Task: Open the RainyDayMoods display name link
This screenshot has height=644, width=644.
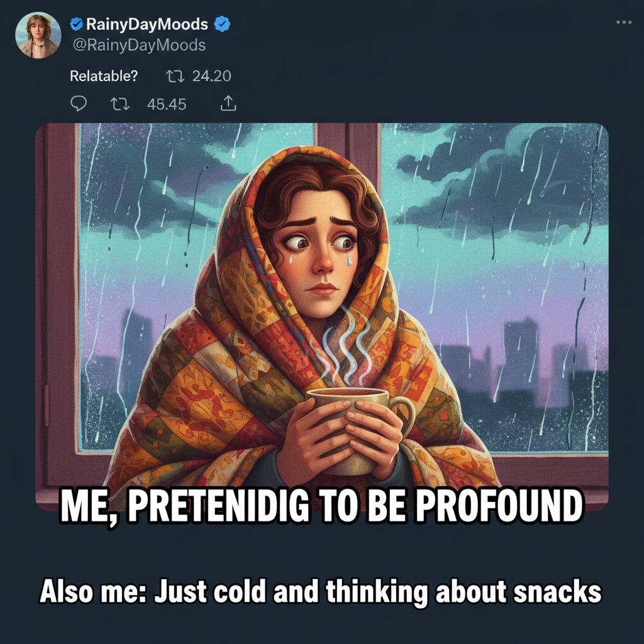Action: (x=147, y=25)
